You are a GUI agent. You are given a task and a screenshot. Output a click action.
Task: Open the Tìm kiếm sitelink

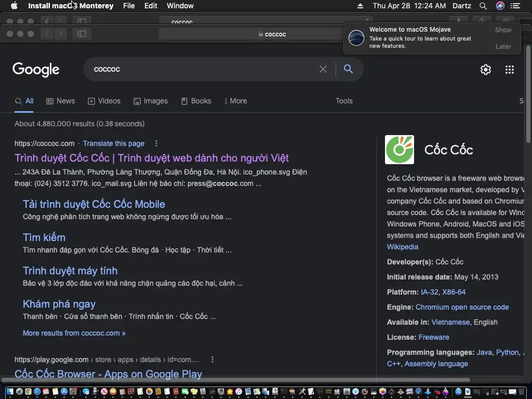(44, 237)
